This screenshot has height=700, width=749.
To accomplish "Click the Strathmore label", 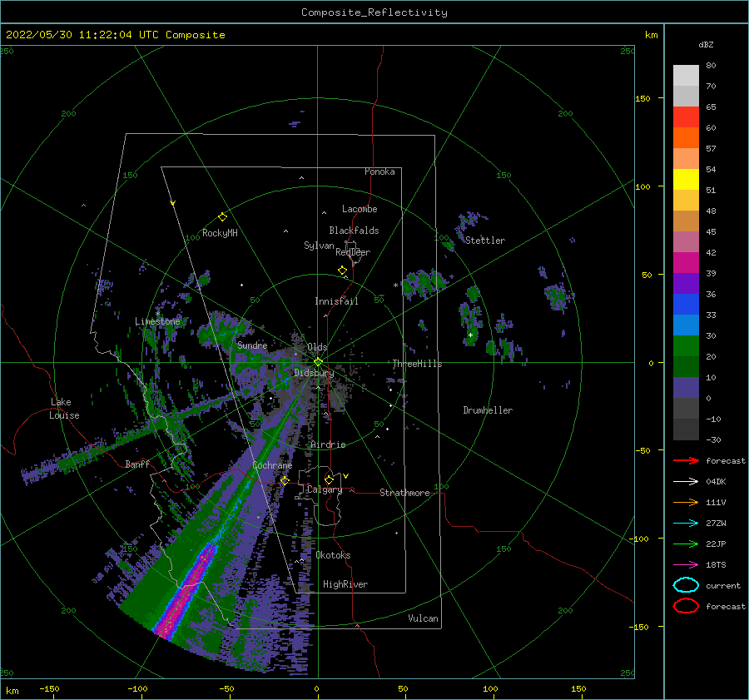I will pyautogui.click(x=404, y=493).
